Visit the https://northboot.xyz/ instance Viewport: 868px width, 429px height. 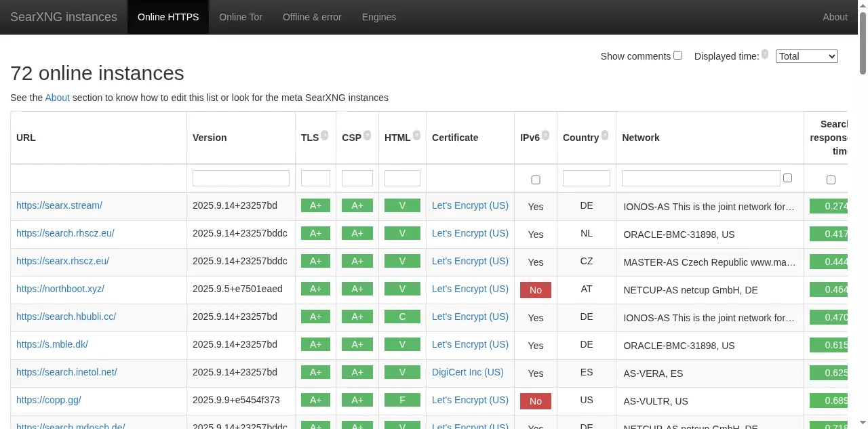60,289
